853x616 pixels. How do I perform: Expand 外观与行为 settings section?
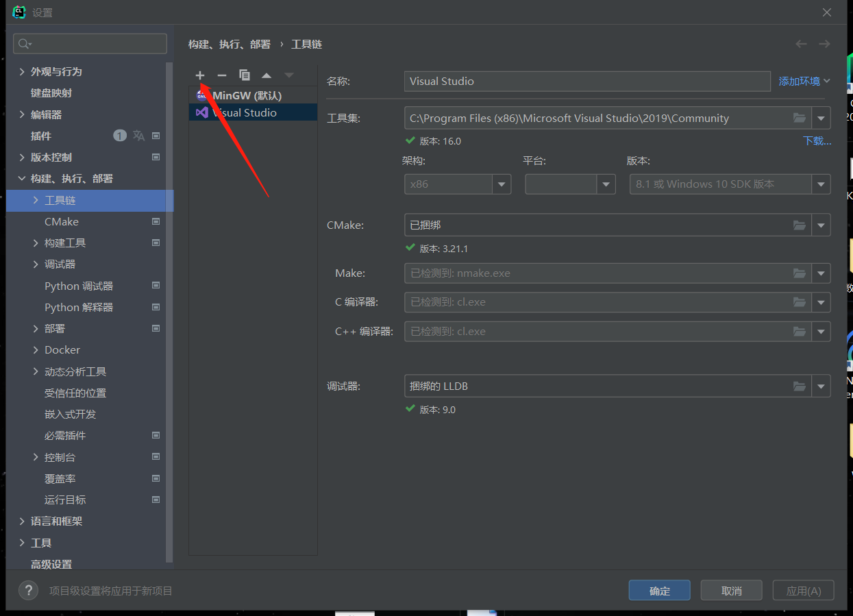(x=22, y=71)
